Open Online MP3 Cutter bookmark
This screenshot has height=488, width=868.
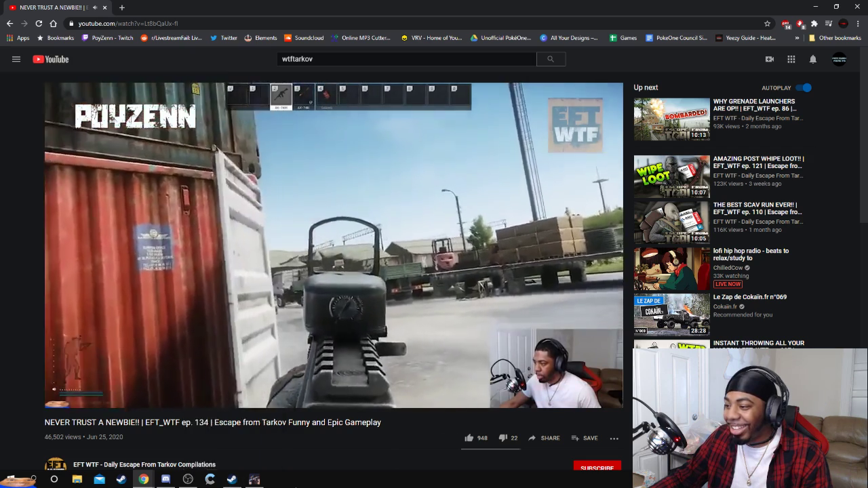click(361, 38)
